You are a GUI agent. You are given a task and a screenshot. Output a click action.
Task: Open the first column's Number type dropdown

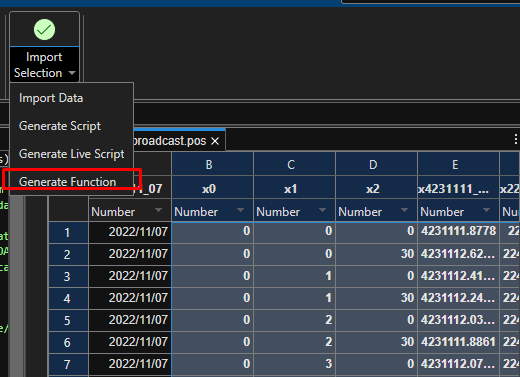point(159,210)
